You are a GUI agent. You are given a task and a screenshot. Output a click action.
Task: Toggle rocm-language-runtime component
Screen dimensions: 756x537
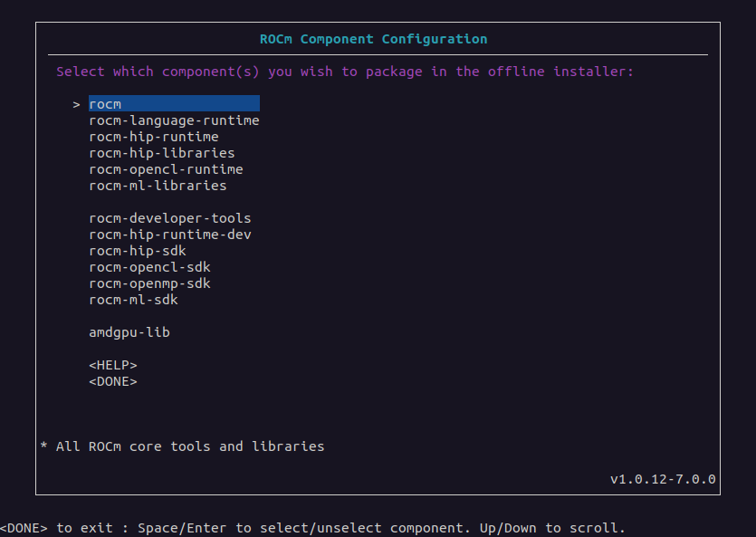click(x=174, y=120)
